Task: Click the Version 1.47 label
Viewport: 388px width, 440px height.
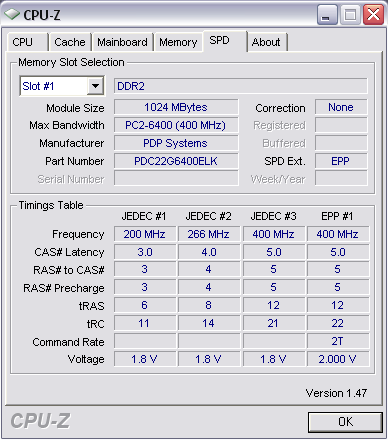Action: pyautogui.click(x=336, y=393)
